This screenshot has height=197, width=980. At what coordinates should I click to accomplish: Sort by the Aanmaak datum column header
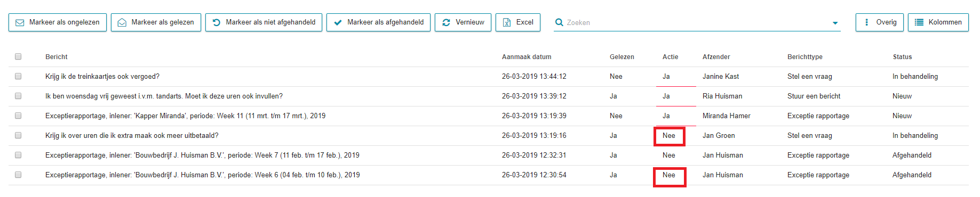pos(527,57)
